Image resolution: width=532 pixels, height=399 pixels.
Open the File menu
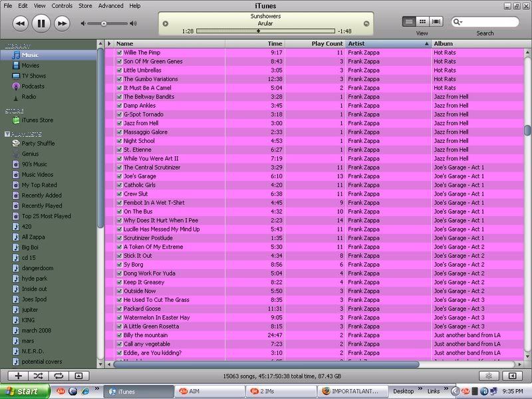pos(7,6)
